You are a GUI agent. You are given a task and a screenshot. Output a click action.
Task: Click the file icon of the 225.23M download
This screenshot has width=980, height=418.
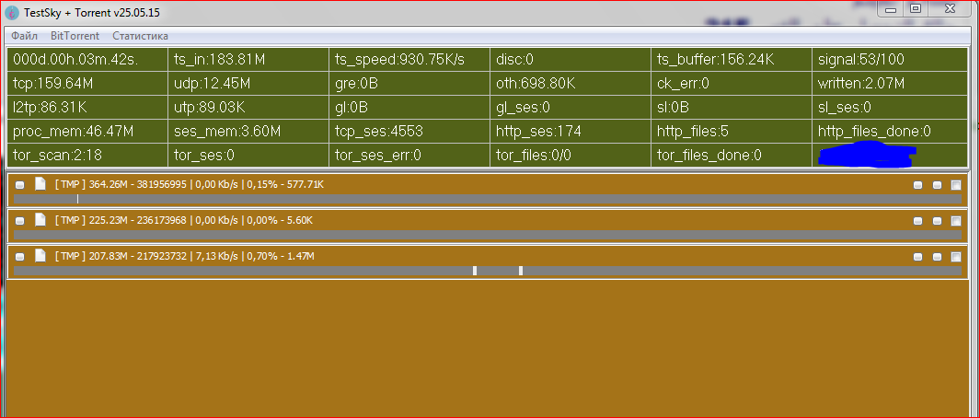40,220
